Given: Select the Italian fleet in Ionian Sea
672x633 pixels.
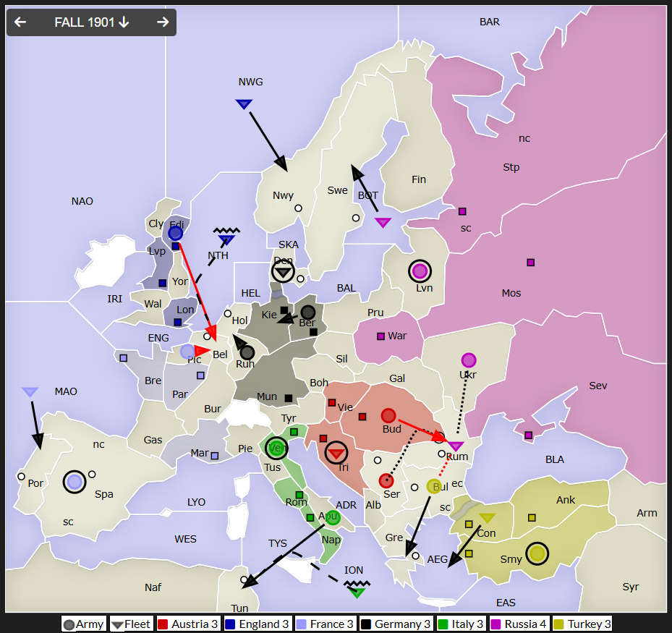Looking at the screenshot, I should (356, 592).
